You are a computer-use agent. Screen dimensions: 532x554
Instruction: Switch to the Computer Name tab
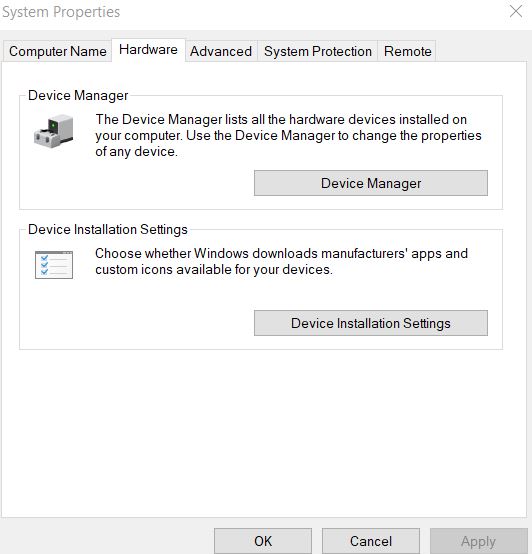point(58,52)
